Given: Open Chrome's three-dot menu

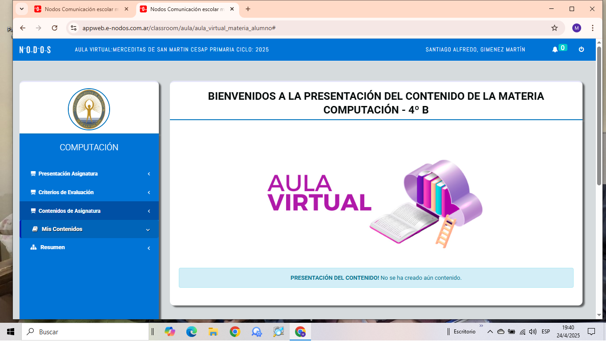Looking at the screenshot, I should (593, 28).
